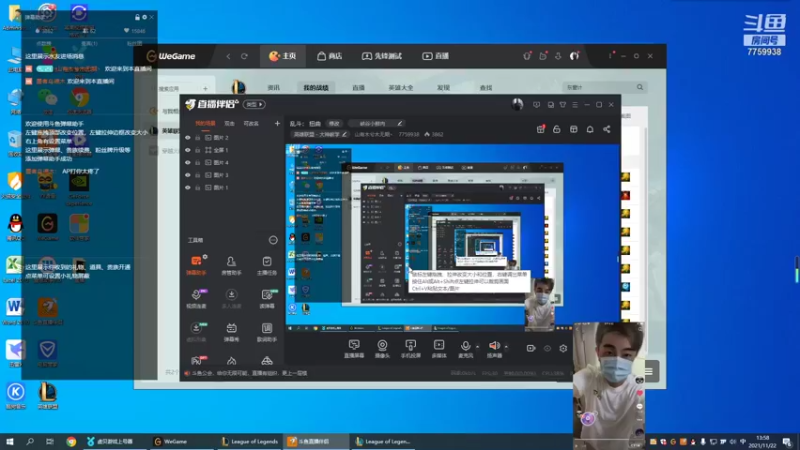
Task: Open layout grid icon in 直播伴侣
Action: pos(573,129)
